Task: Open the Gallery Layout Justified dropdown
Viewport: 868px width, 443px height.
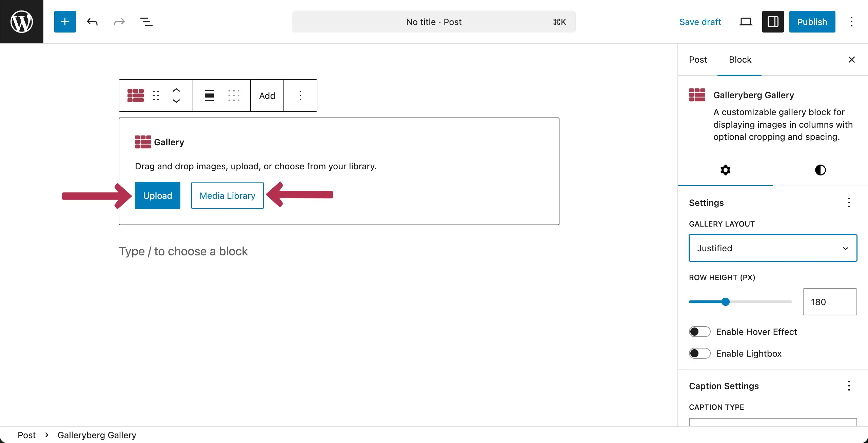Action: 773,248
